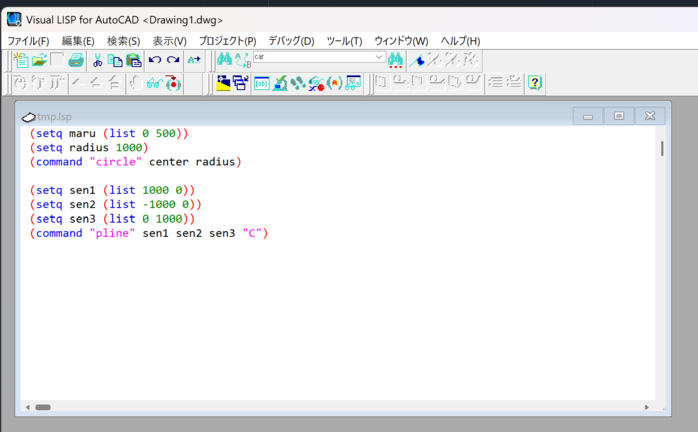Click the horizontal scrollbar right arrow
This screenshot has width=698, height=432.
[648, 408]
